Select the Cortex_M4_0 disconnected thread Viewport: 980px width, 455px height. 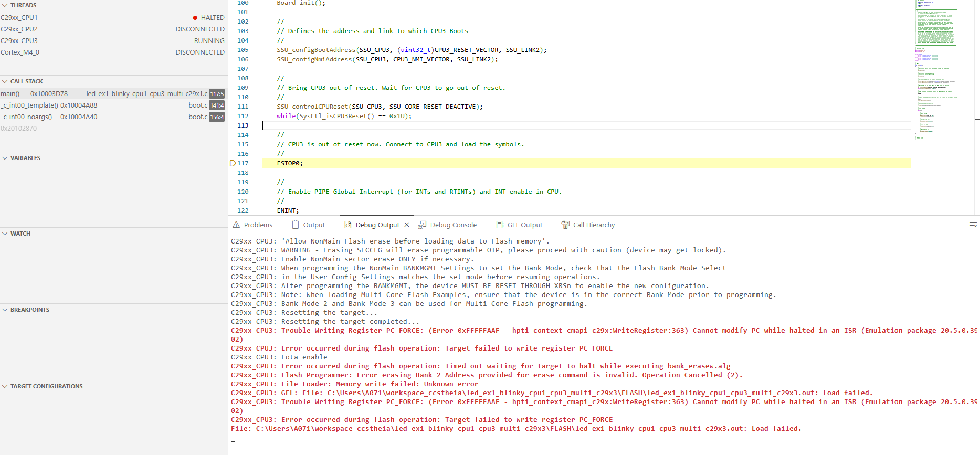click(x=113, y=52)
